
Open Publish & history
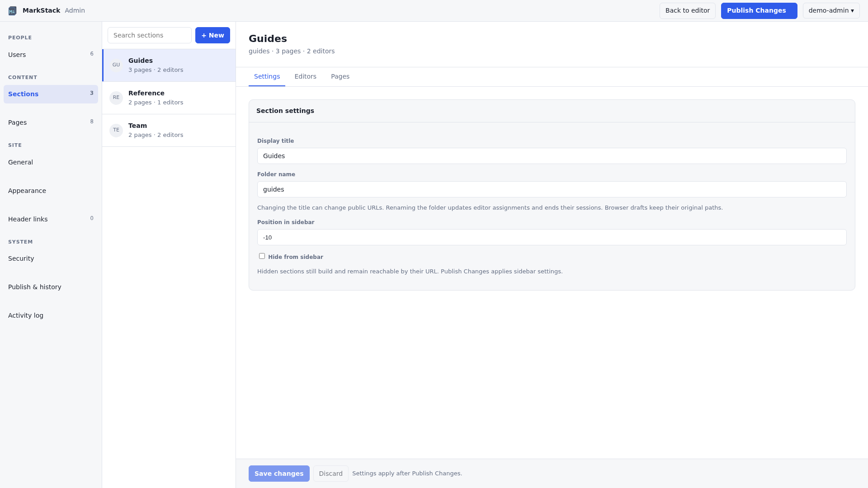(x=51, y=287)
